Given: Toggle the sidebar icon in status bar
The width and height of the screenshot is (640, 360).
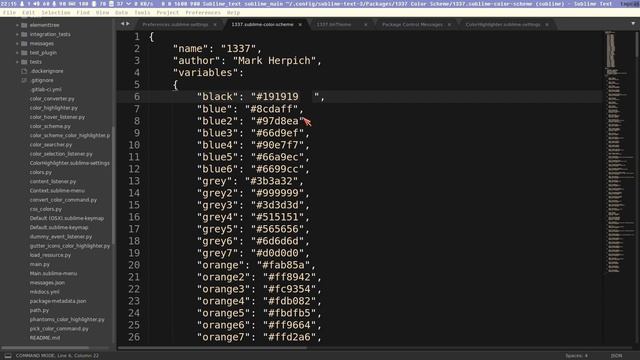Looking at the screenshot, I should tap(8, 356).
